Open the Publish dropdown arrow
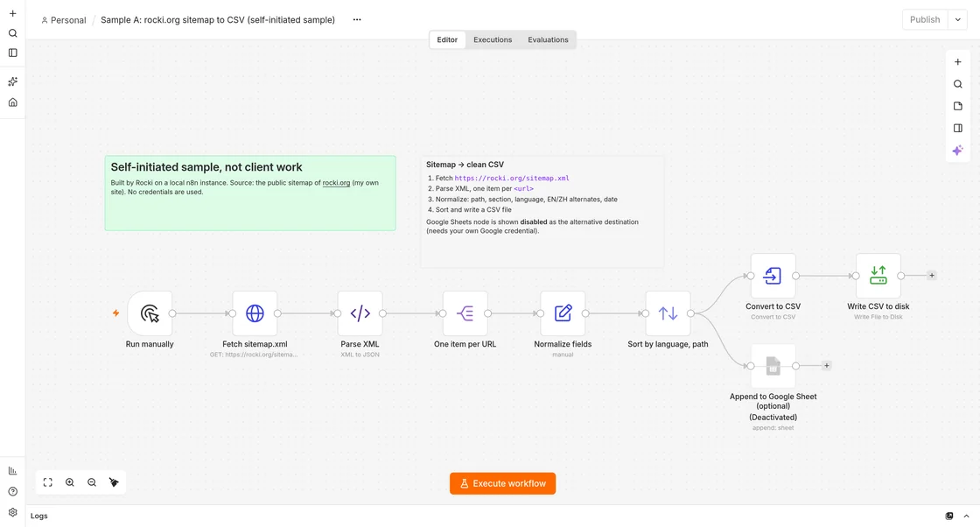The height and width of the screenshot is (527, 980). coord(957,19)
